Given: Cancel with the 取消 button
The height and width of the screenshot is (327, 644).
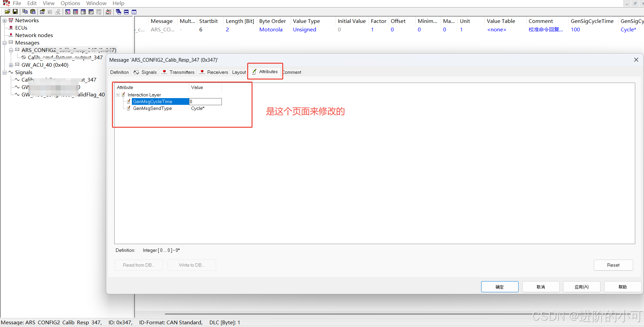Looking at the screenshot, I should tap(541, 287).
